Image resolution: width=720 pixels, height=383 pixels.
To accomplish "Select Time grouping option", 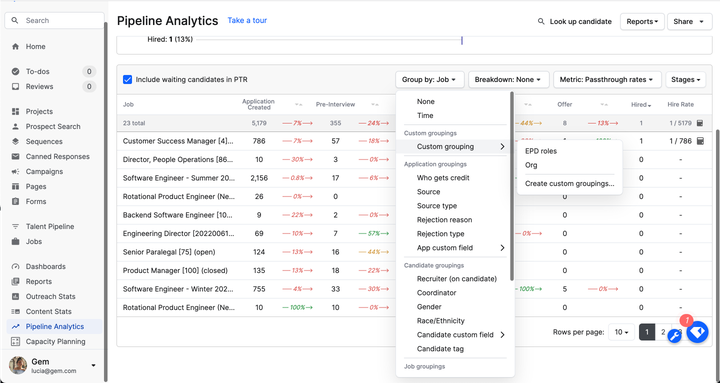I will [425, 115].
